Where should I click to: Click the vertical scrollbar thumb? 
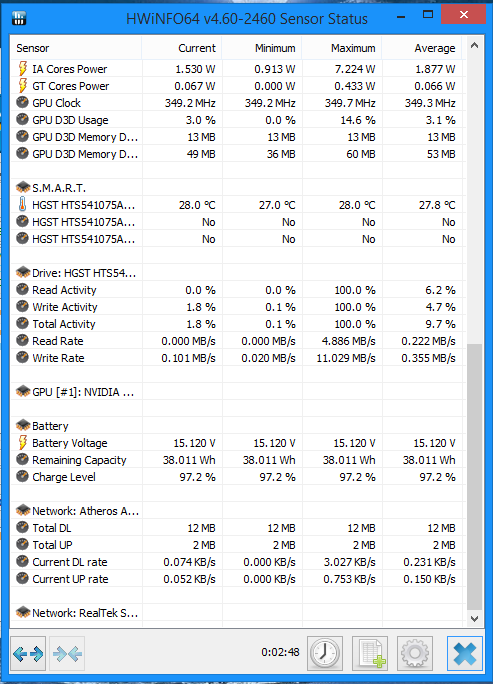pyautogui.click(x=475, y=477)
